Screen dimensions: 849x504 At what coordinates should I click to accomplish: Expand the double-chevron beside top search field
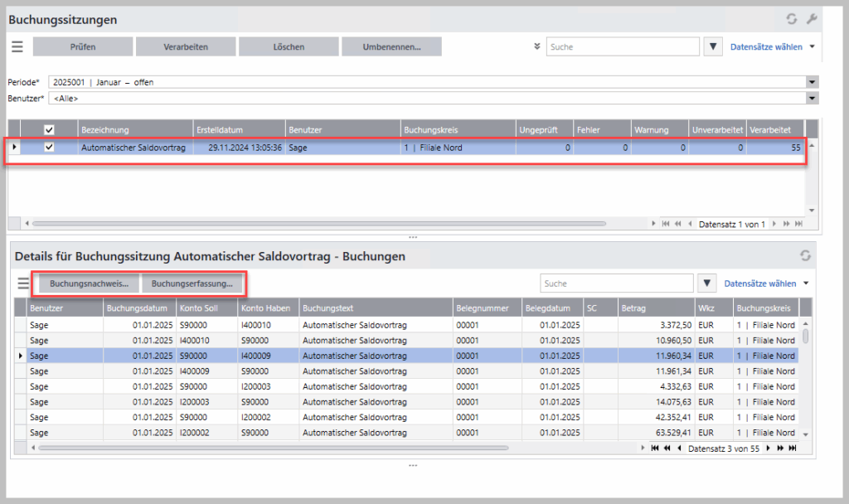click(537, 47)
